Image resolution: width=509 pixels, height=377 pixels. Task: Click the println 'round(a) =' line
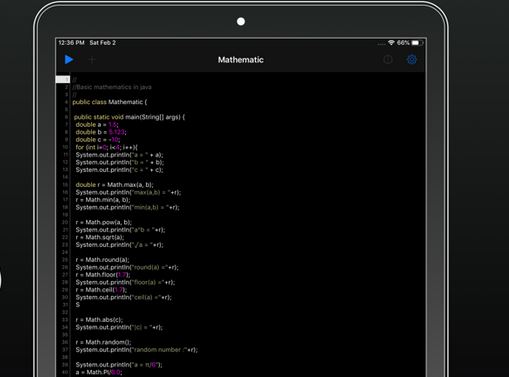[127, 267]
